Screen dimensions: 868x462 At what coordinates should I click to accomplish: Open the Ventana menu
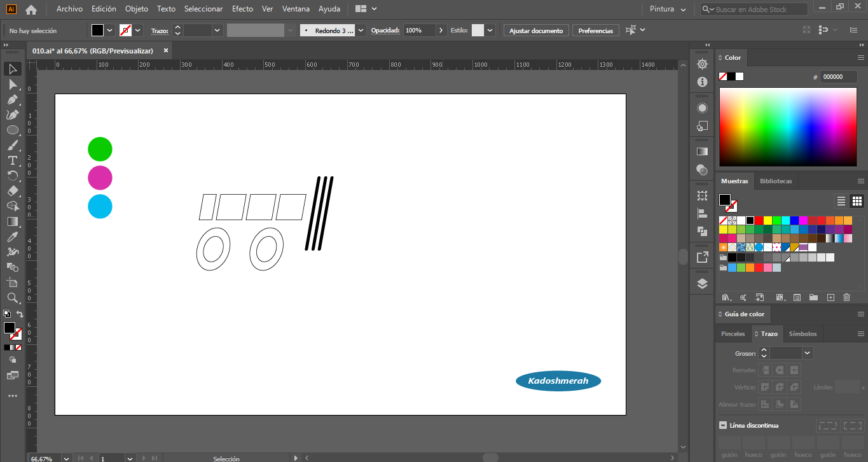tap(296, 9)
